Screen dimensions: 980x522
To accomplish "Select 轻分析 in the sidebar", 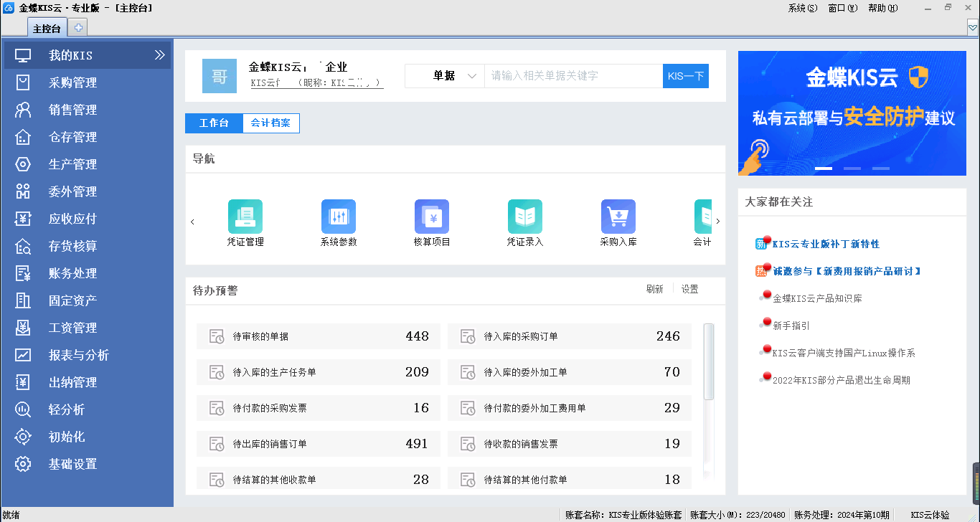I will (x=87, y=409).
